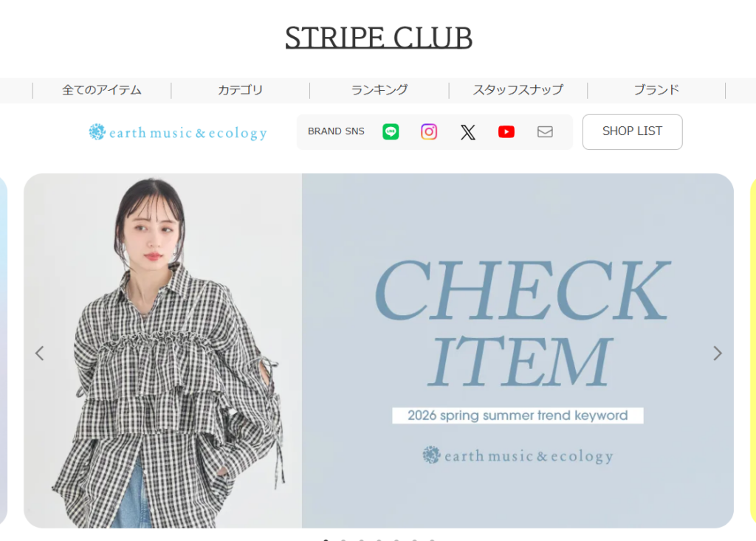Open the LINE brand SNS icon
The width and height of the screenshot is (756, 541).
pyautogui.click(x=391, y=131)
